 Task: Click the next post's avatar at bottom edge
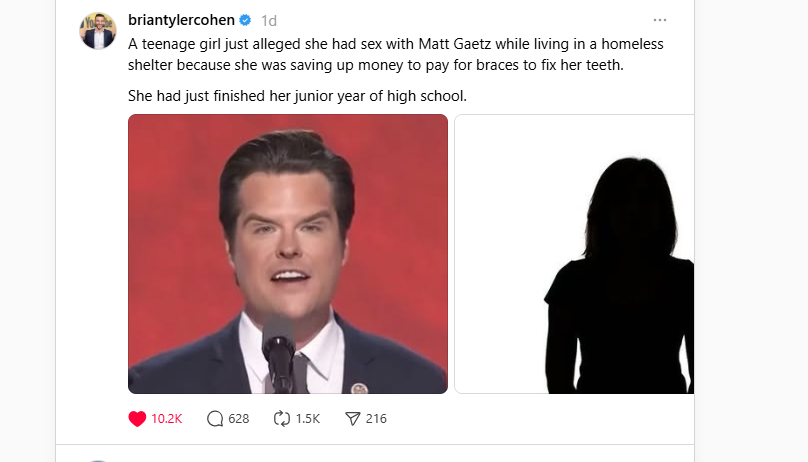[98, 460]
